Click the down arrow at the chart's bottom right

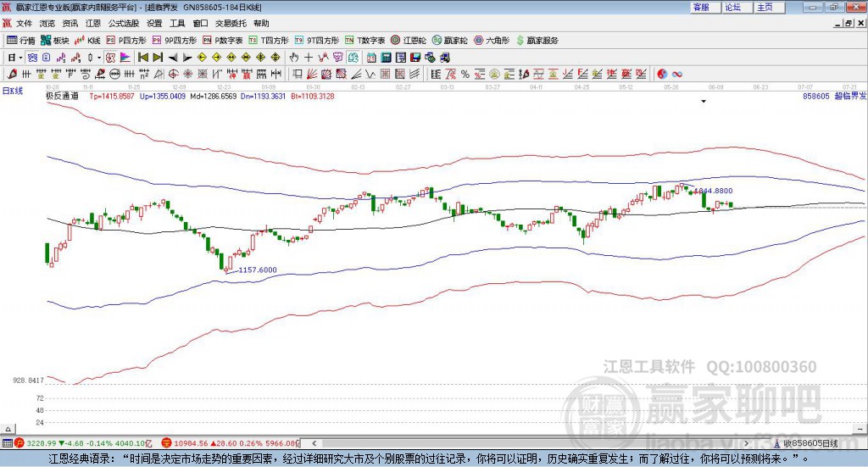[860, 429]
